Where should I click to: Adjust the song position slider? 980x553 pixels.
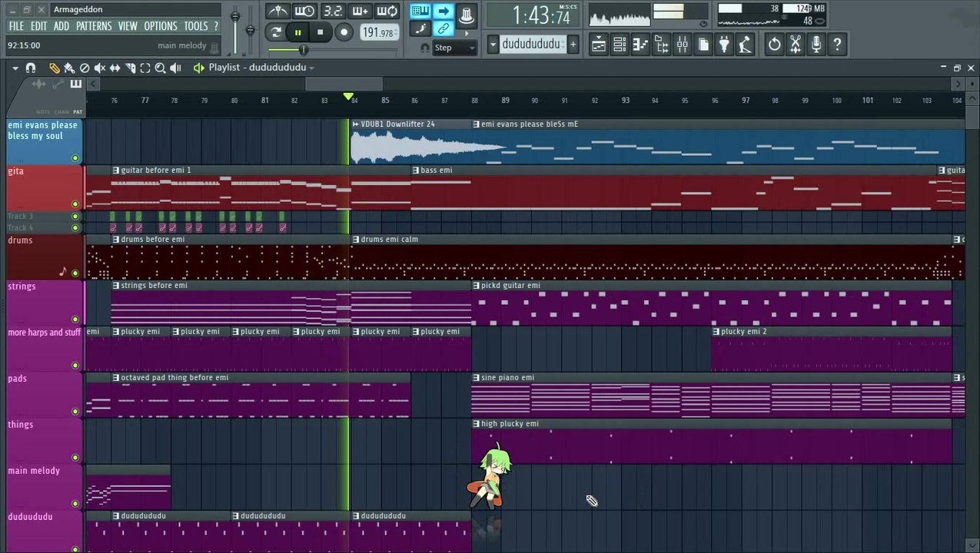[x=333, y=50]
